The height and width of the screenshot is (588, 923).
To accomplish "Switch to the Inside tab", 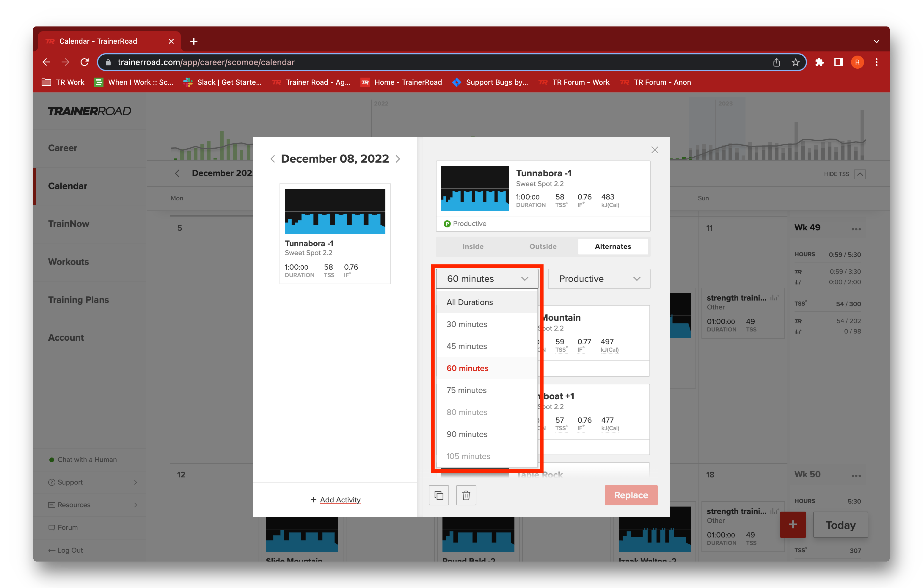I will click(x=473, y=246).
